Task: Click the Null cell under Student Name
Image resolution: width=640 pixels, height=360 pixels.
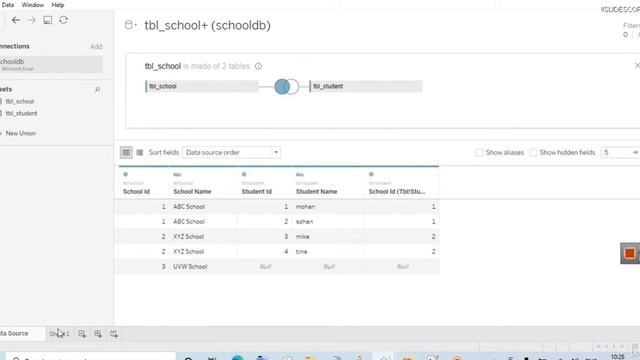Action: click(329, 267)
